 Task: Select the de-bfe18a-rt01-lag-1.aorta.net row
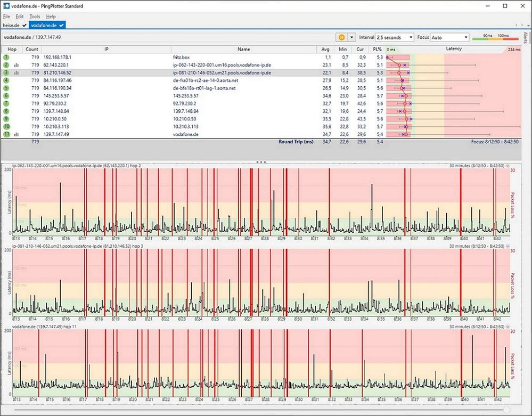click(x=261, y=88)
